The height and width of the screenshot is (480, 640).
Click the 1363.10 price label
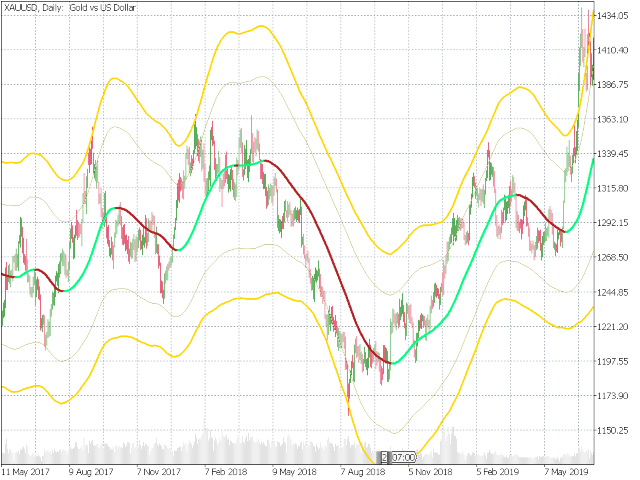612,119
